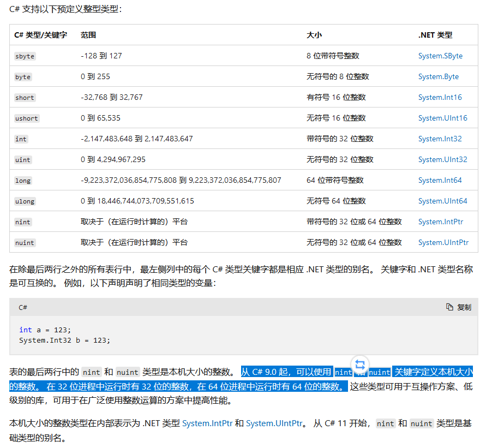Click the '大小' column header

pos(314,35)
